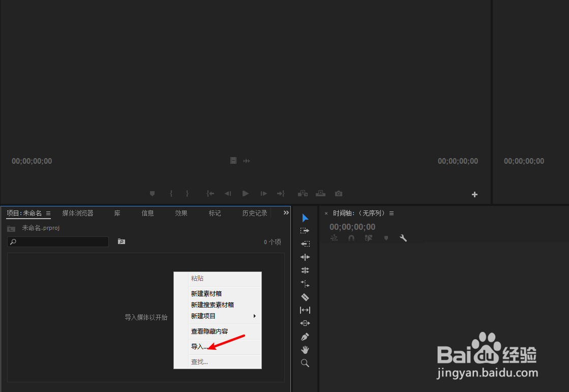569x392 pixels.
Task: Switch to the 效果 tab
Action: pos(181,213)
